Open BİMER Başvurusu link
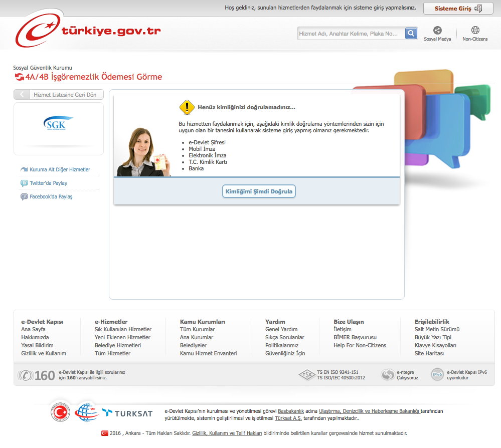This screenshot has width=501, height=448. click(355, 337)
